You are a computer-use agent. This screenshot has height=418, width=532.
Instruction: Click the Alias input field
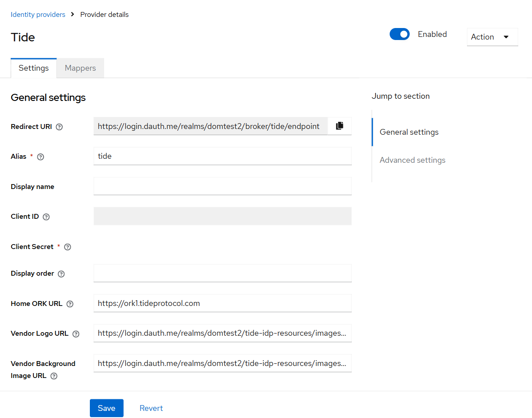222,156
